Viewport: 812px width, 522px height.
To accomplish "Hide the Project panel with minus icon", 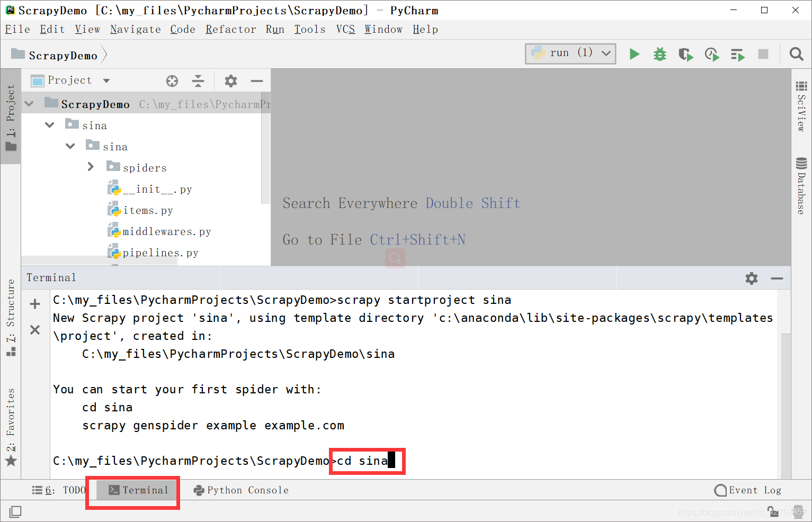I will pos(257,81).
